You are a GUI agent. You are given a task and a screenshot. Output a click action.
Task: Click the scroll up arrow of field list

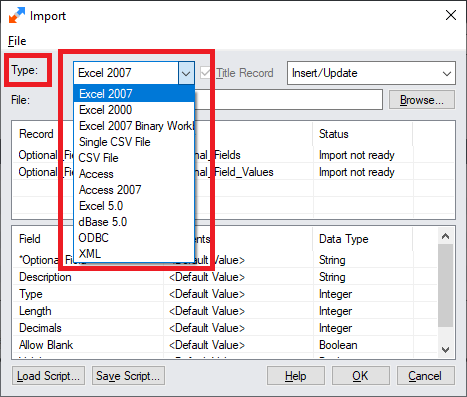click(x=445, y=236)
